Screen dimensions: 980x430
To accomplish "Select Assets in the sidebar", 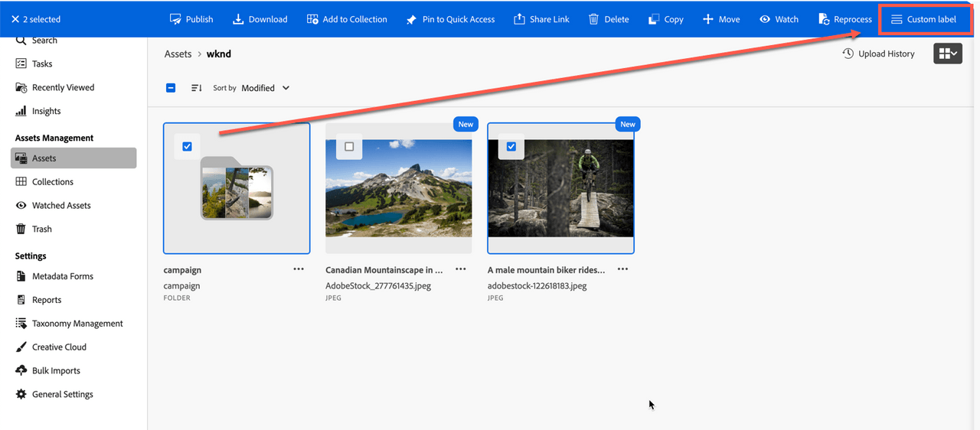I will [73, 158].
